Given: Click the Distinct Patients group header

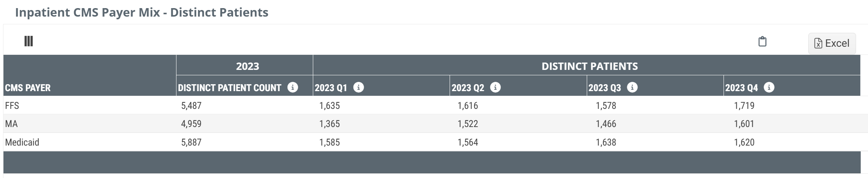Looking at the screenshot, I should (589, 66).
